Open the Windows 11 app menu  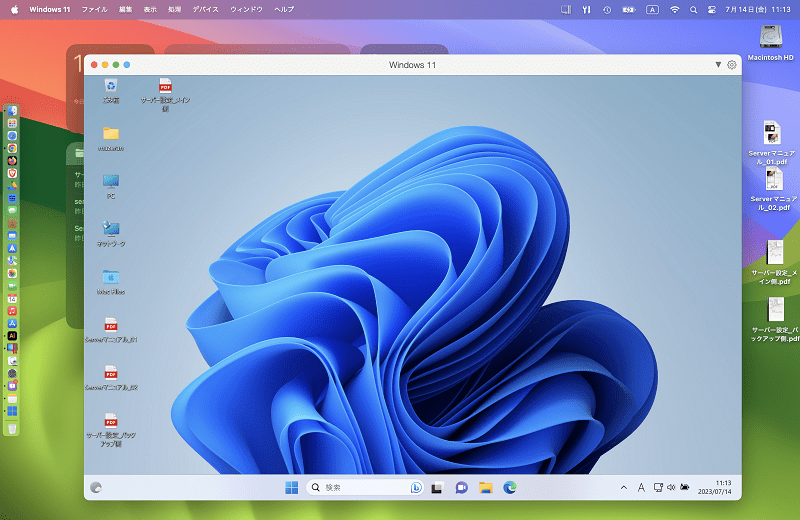49,9
